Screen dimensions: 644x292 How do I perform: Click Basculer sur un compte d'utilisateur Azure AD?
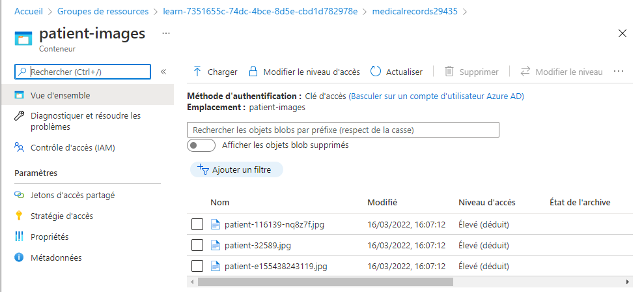pyautogui.click(x=436, y=96)
